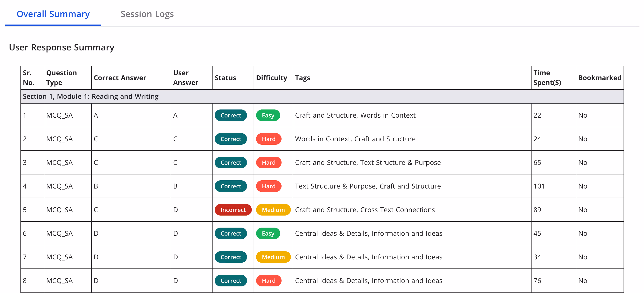This screenshot has height=293, width=644.
Task: Select the User Answer column header
Action: pos(192,78)
